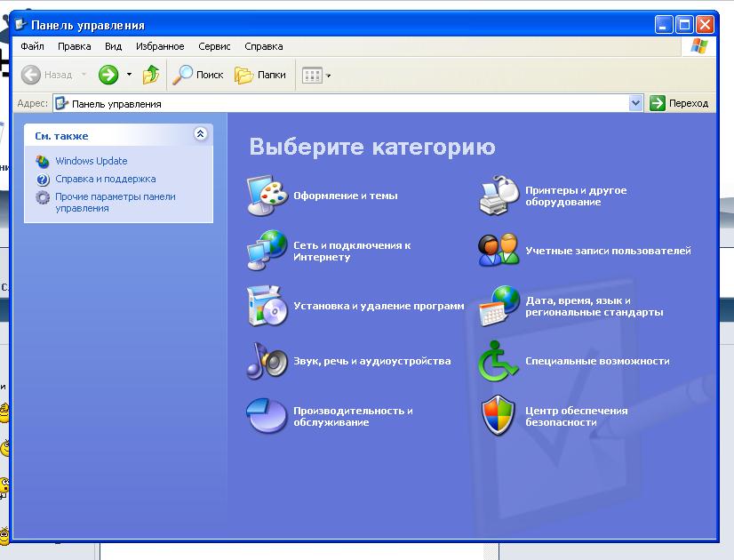The width and height of the screenshot is (734, 560).
Task: Open the Network and Internet Connections icon
Action: (x=267, y=251)
